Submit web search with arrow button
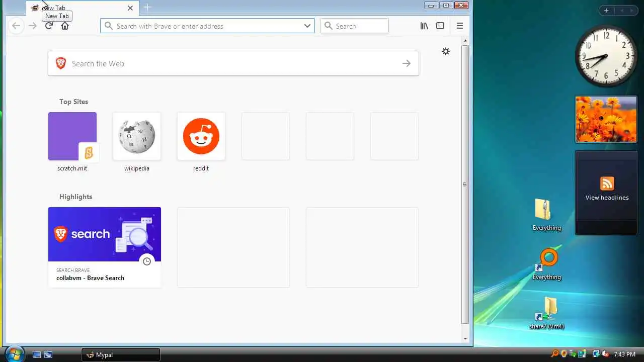This screenshot has width=644, height=362. (x=407, y=63)
